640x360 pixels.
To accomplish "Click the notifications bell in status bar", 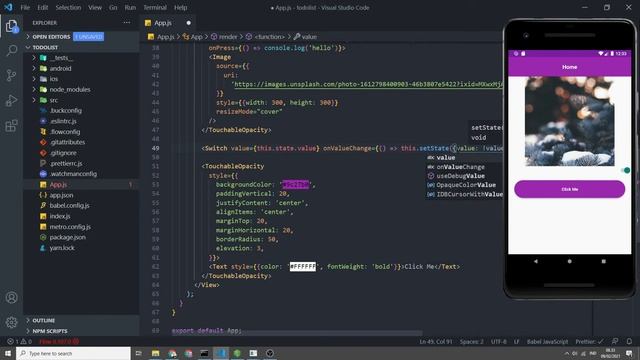I will pos(629,341).
